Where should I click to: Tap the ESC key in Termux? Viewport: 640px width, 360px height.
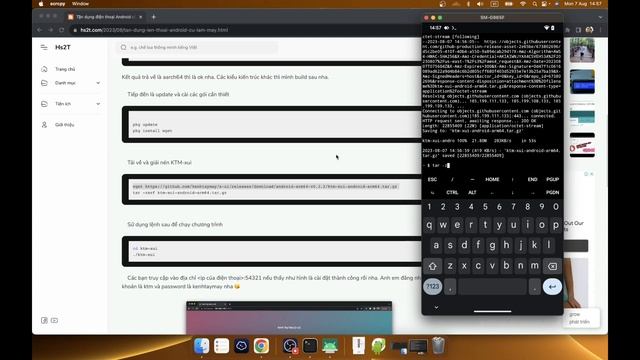pos(432,179)
